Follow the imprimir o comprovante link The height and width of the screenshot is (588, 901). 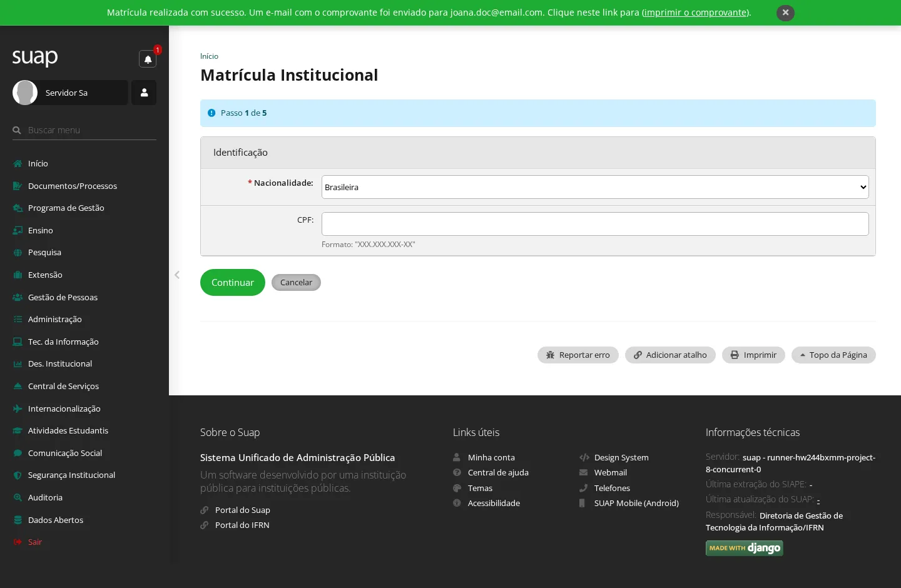coord(696,13)
